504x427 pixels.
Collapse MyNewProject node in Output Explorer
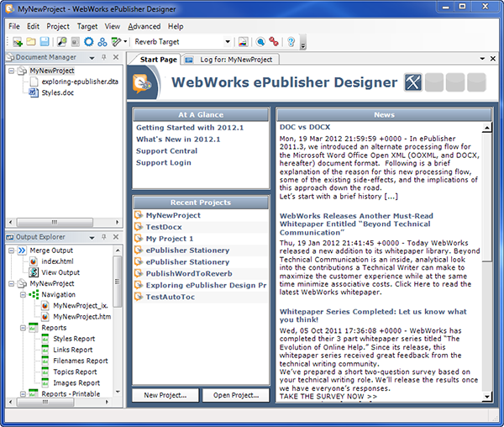pyautogui.click(x=11, y=283)
